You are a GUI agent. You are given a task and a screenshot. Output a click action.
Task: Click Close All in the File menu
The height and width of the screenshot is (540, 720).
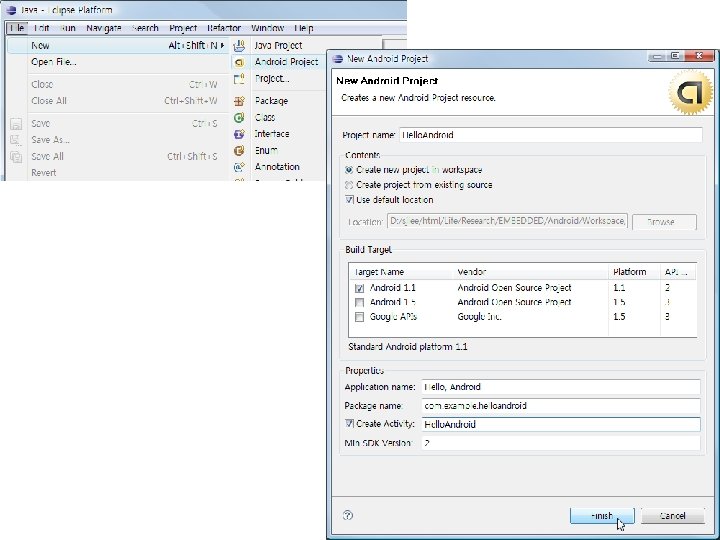pyautogui.click(x=49, y=101)
